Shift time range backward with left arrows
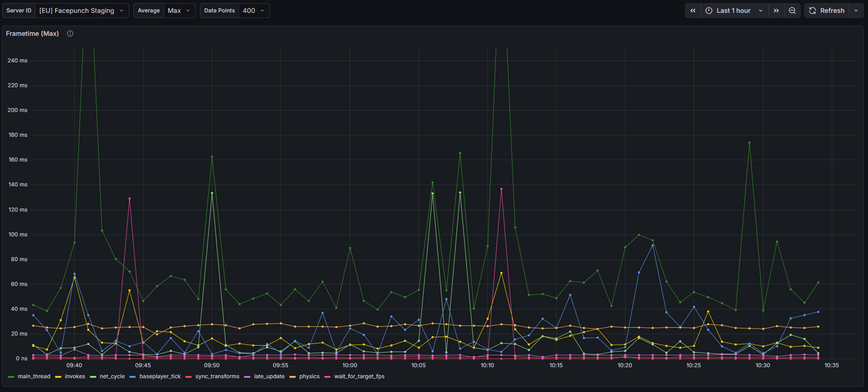868x392 pixels. click(x=693, y=11)
